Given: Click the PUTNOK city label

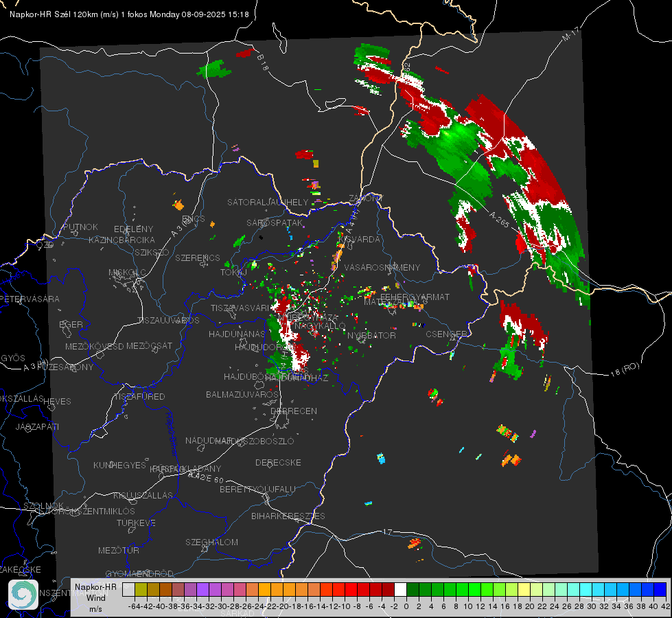Looking at the screenshot, I should (x=81, y=227).
